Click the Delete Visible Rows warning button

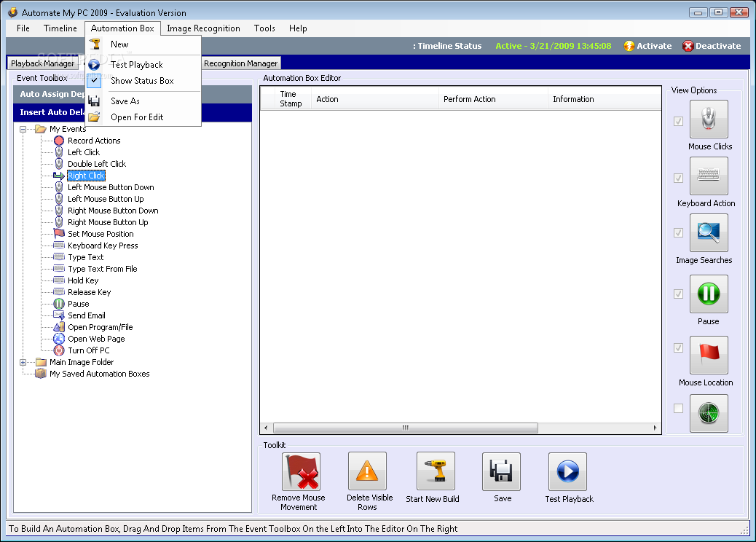(367, 471)
